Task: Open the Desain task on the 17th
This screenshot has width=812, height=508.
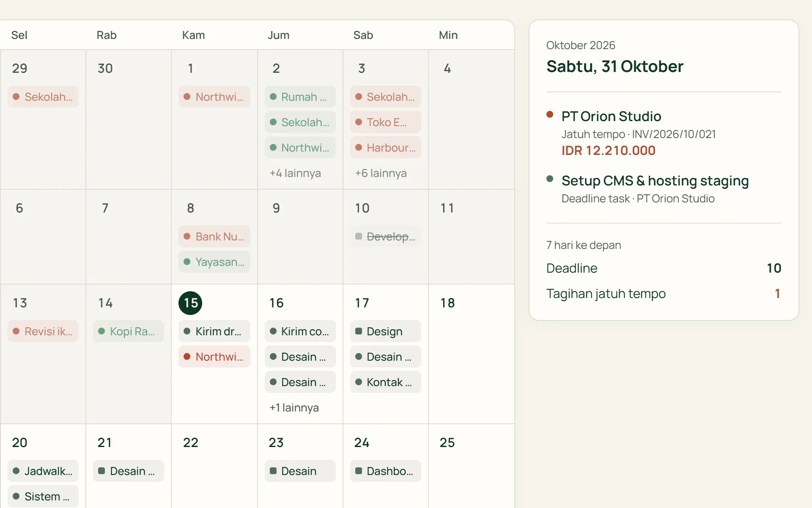Action: coord(385,356)
